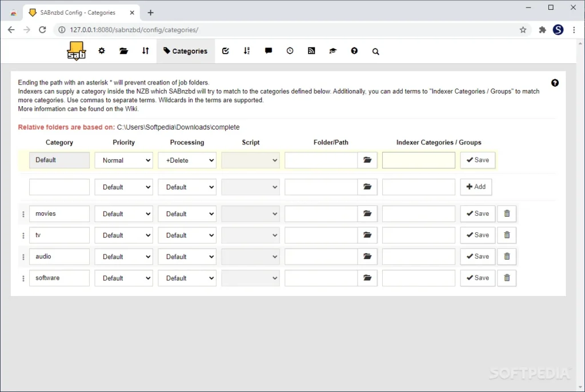The height and width of the screenshot is (392, 585).
Task: Click Indexer Categories field for Default row
Action: pos(419,160)
